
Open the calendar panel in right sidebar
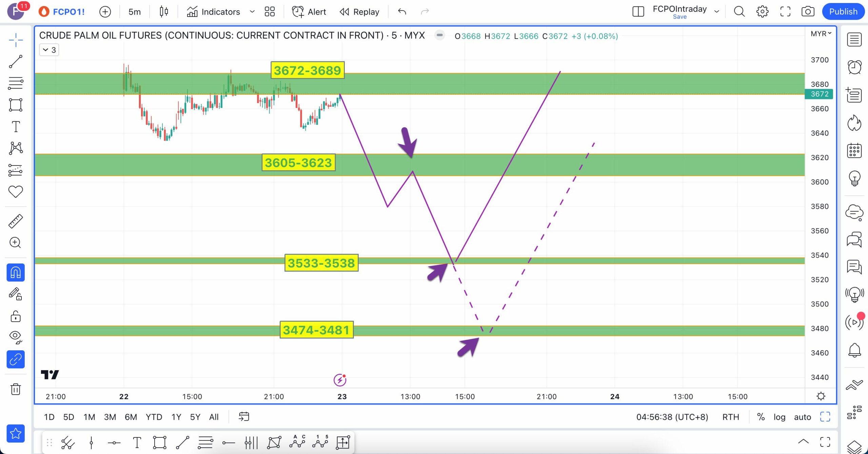[x=854, y=151]
